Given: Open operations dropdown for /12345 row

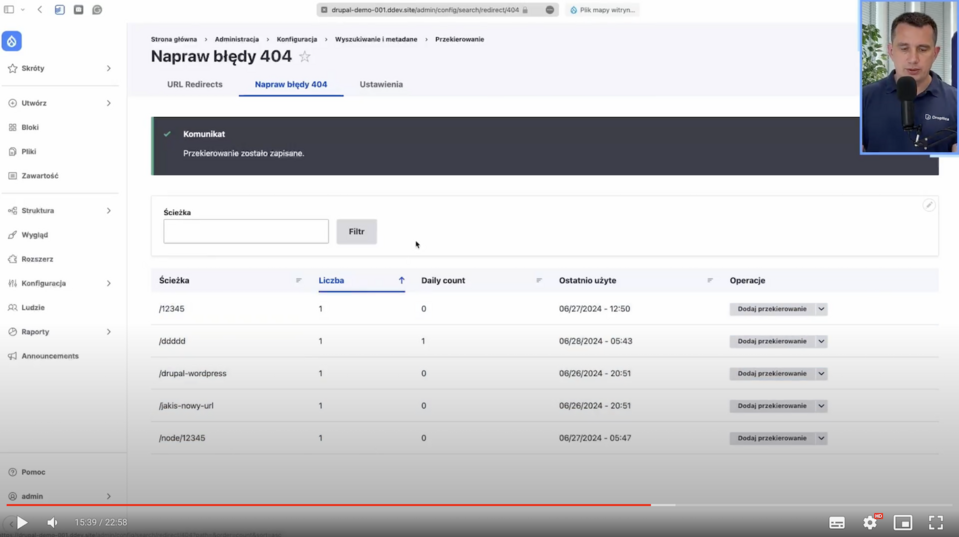Looking at the screenshot, I should [821, 309].
